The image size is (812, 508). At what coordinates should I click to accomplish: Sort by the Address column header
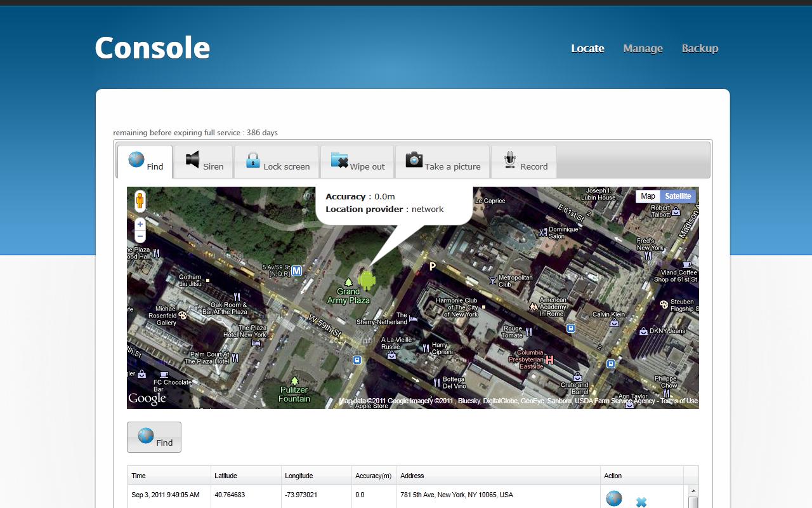(498, 476)
